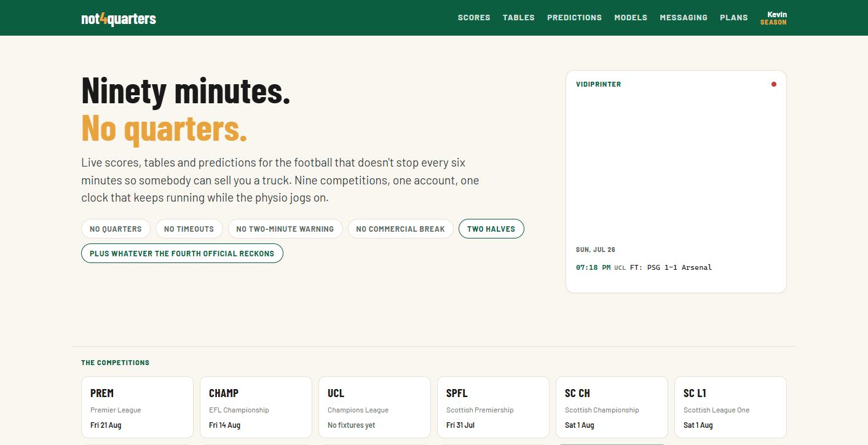Open the Scores page
The height and width of the screenshot is (445, 868).
tap(474, 17)
